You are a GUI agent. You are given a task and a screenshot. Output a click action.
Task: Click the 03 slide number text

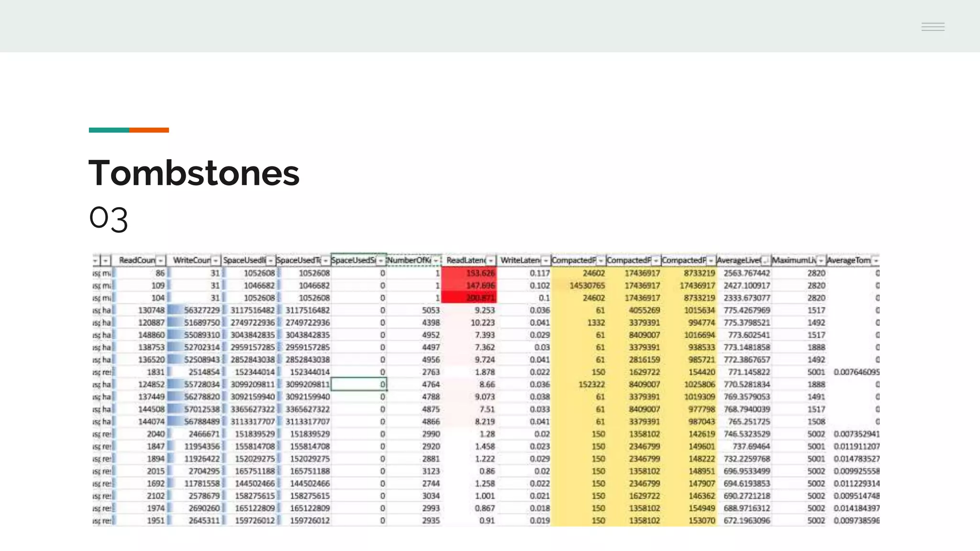pyautogui.click(x=109, y=219)
